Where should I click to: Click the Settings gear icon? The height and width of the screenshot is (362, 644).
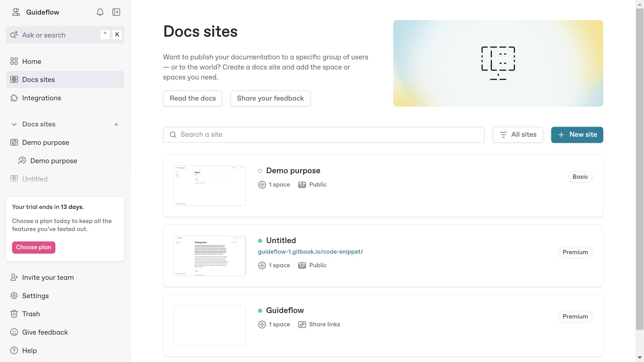pos(14,296)
